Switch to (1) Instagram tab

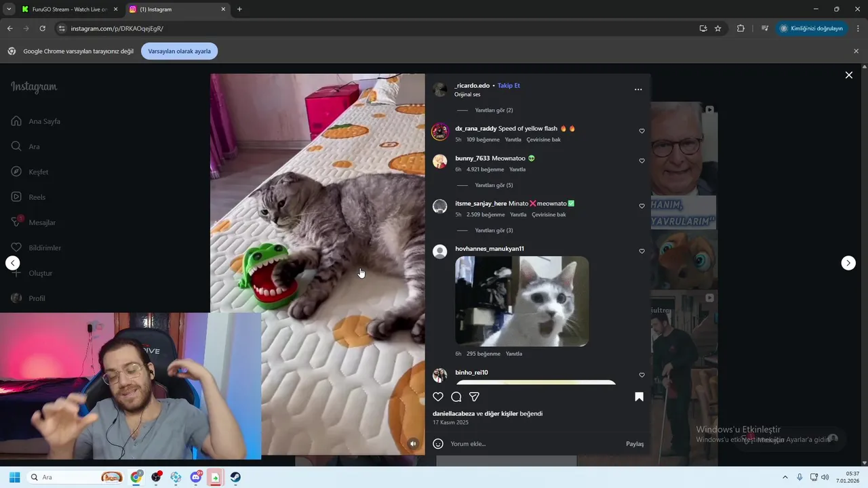178,9
